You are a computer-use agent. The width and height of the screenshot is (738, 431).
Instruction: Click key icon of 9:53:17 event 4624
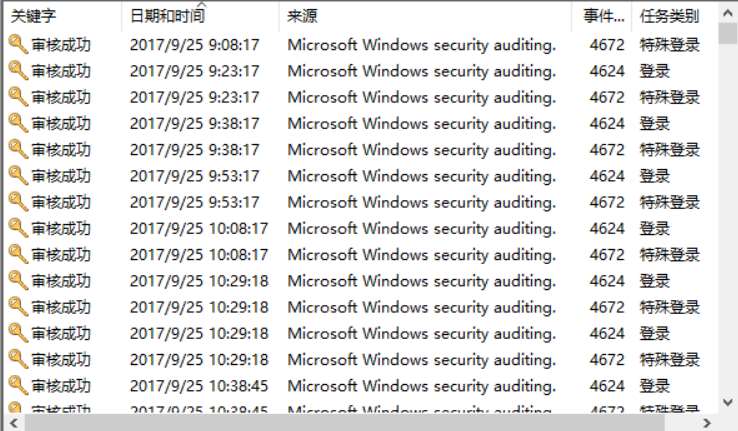[x=18, y=176]
